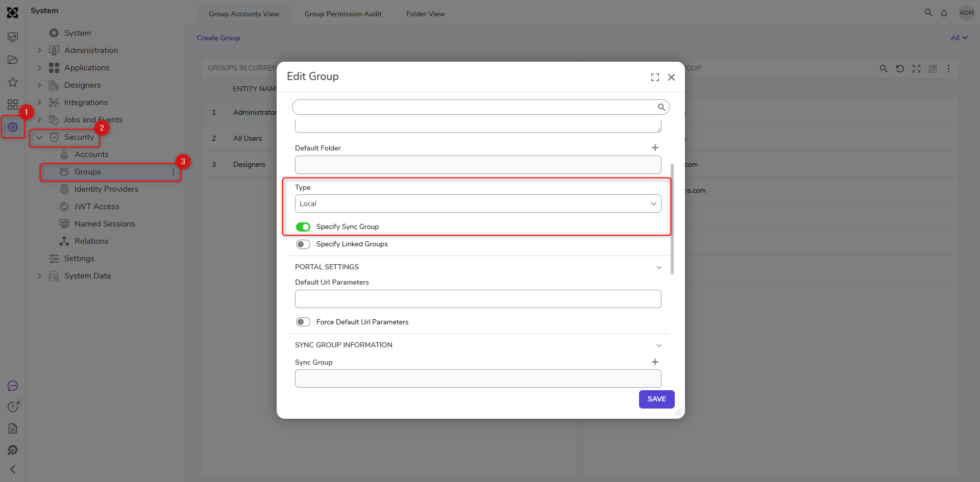Click the puzzle piece icon in rail
The image size is (980, 482).
[x=13, y=450]
